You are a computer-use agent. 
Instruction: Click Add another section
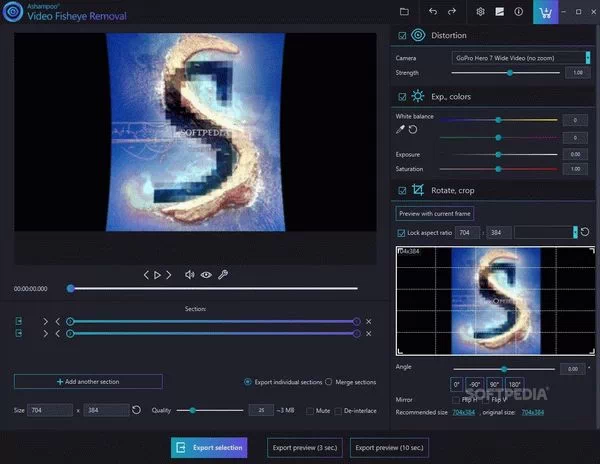tap(88, 381)
